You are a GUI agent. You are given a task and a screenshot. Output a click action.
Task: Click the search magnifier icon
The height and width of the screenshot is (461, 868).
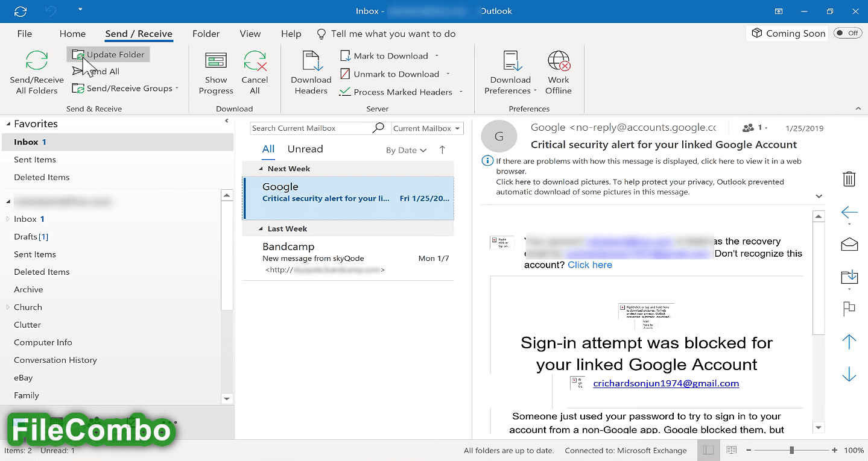pyautogui.click(x=379, y=128)
